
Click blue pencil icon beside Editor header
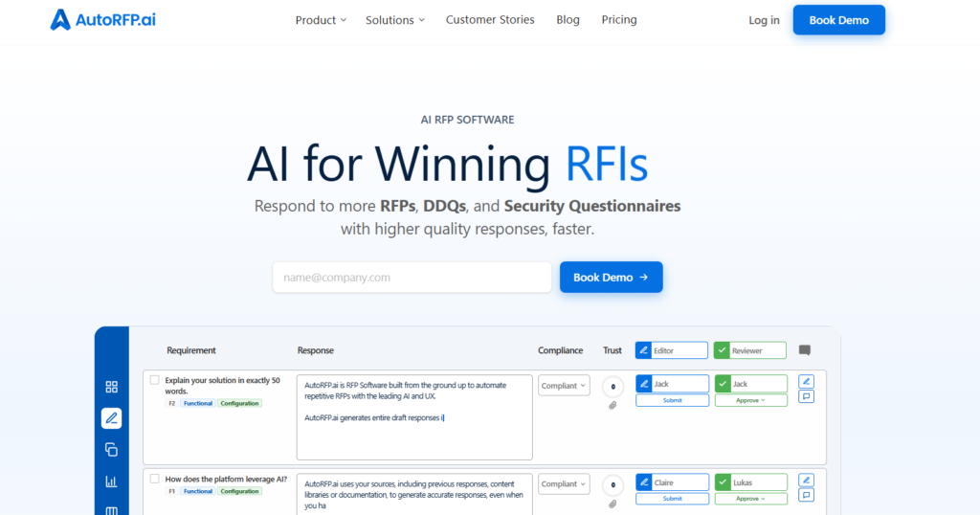pos(643,350)
